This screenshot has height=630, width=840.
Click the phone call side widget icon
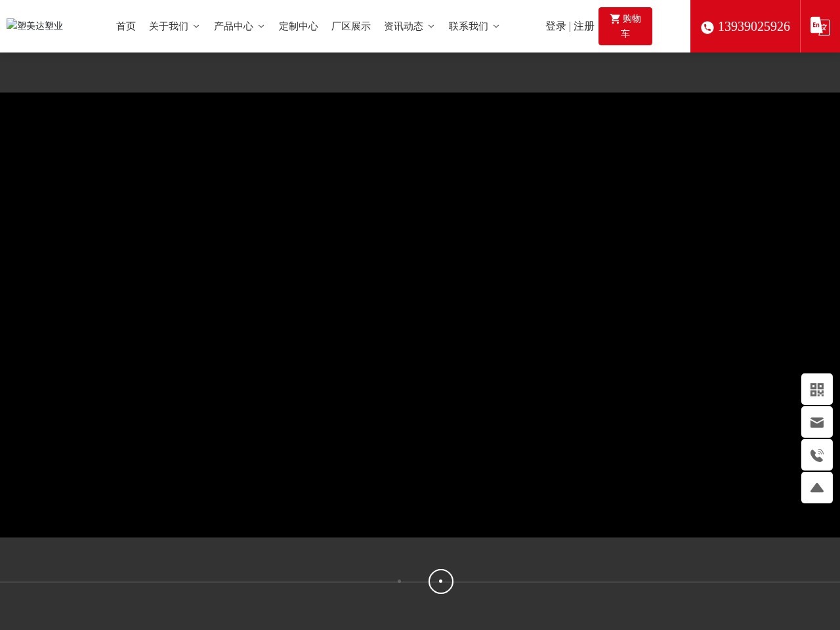pos(817,455)
